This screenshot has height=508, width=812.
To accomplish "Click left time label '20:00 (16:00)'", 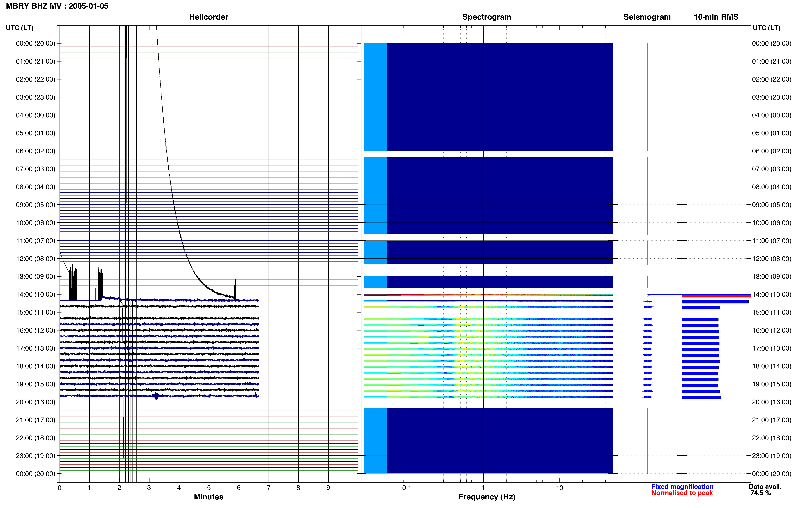I will click(x=36, y=402).
